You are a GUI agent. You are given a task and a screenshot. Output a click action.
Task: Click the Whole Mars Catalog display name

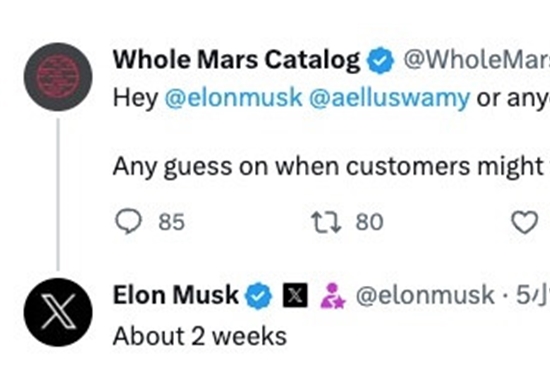[x=236, y=60]
